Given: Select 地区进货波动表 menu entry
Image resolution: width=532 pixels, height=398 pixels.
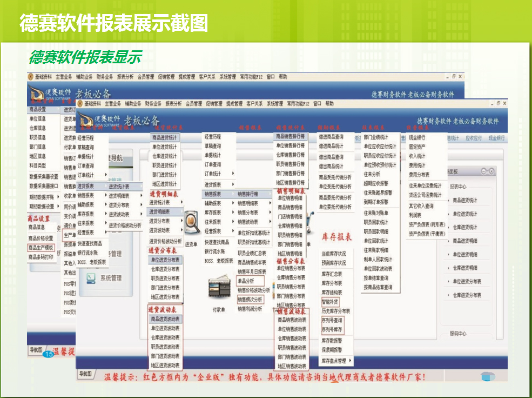Looking at the screenshot, I should click(165, 366).
